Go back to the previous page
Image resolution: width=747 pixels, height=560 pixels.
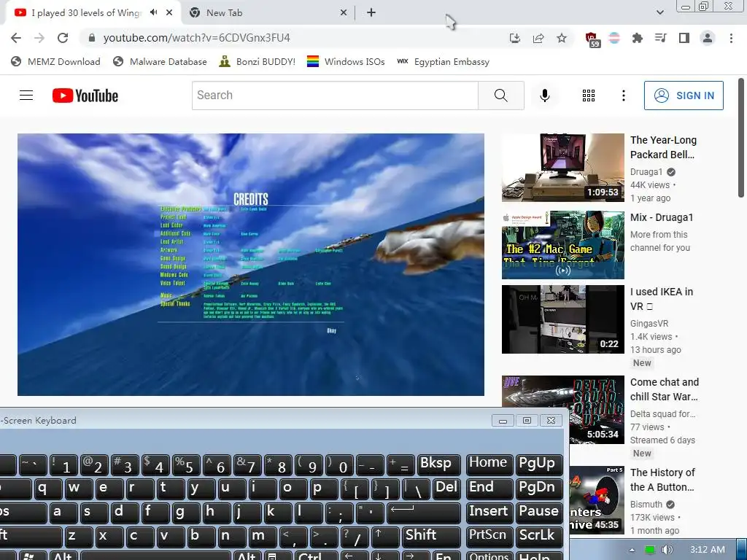(16, 38)
